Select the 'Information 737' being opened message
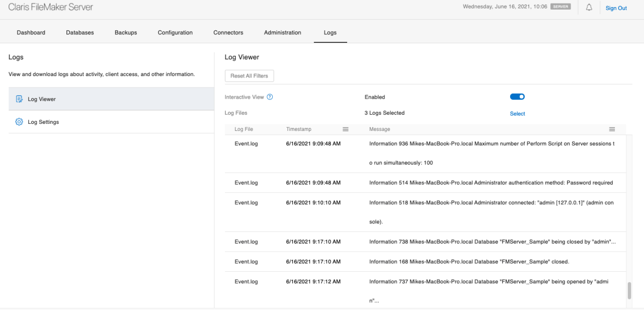Image resolution: width=644 pixels, height=310 pixels. pyautogui.click(x=489, y=291)
